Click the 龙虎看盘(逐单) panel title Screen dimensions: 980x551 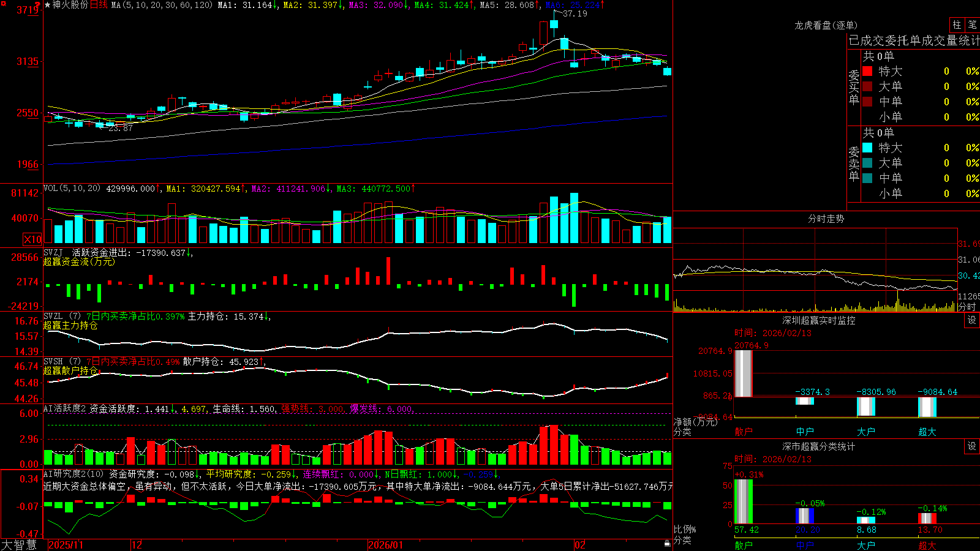click(826, 25)
